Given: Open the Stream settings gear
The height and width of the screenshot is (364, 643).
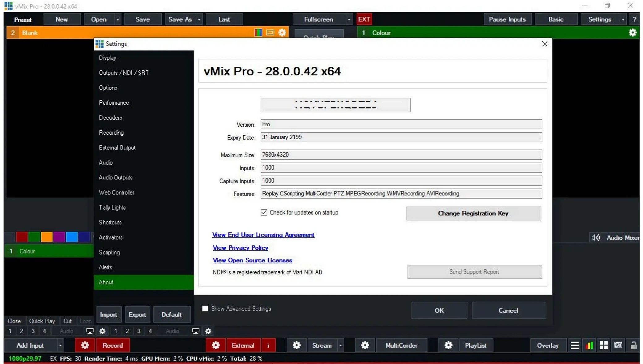Looking at the screenshot, I should 296,345.
